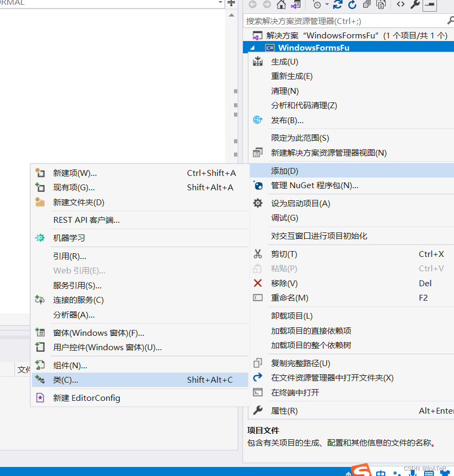The image size is (454, 476).
Task: Open the pending changes filter dropdown arrow
Action: 327,5
